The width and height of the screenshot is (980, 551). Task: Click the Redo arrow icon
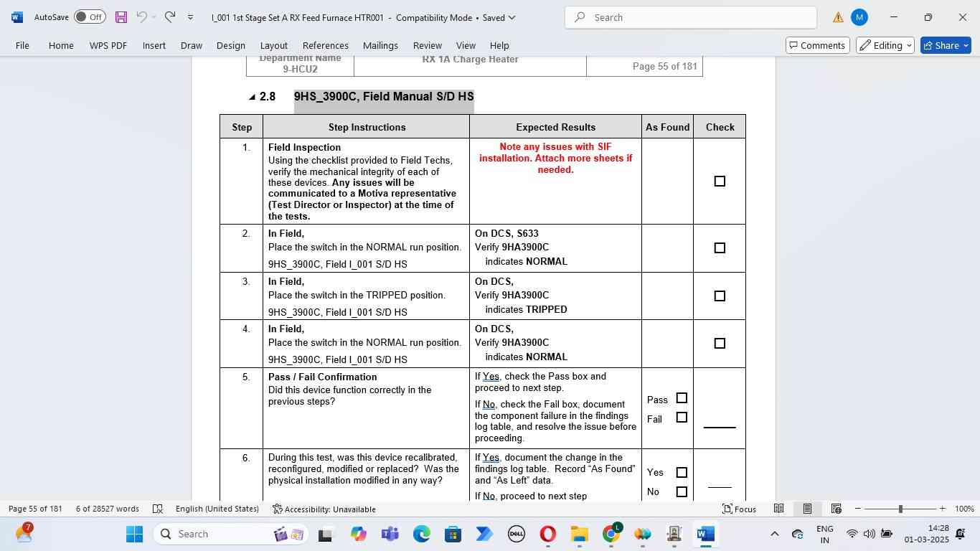point(170,17)
